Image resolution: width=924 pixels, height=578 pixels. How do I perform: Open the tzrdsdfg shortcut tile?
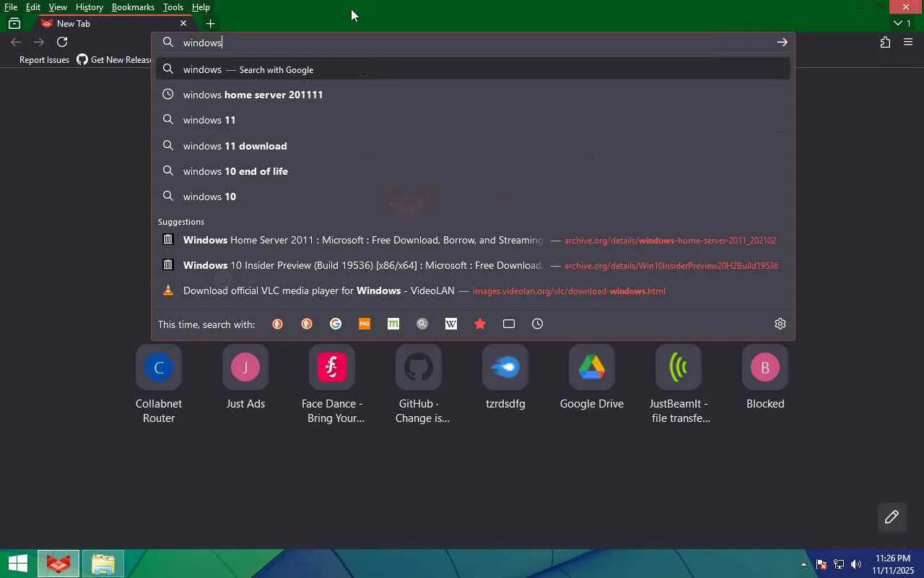click(x=505, y=377)
